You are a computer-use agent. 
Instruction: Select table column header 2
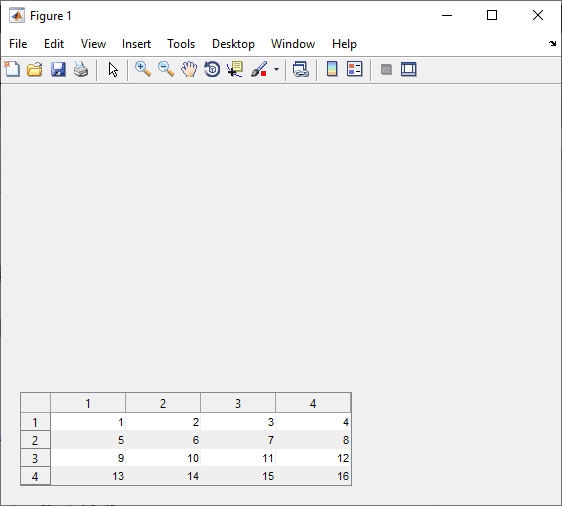[x=163, y=403]
